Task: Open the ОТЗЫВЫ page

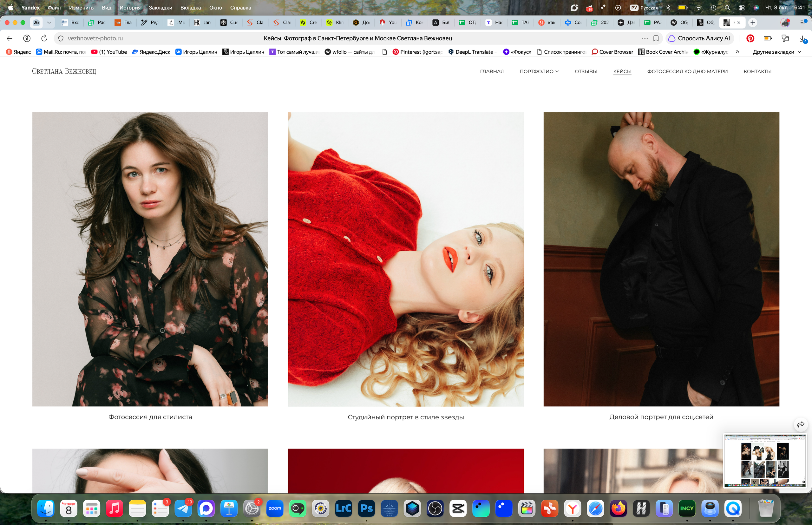Action: [586, 71]
